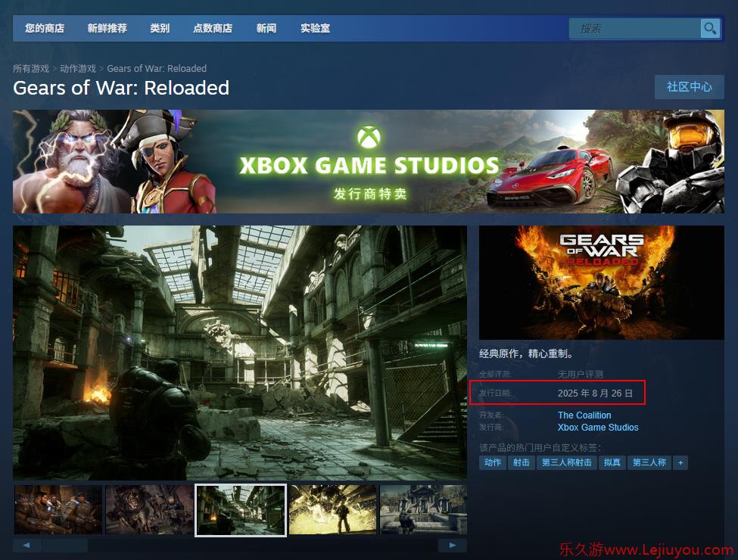Click the 无用户评测 review text
Viewport: 738px width, 560px height.
point(581,375)
